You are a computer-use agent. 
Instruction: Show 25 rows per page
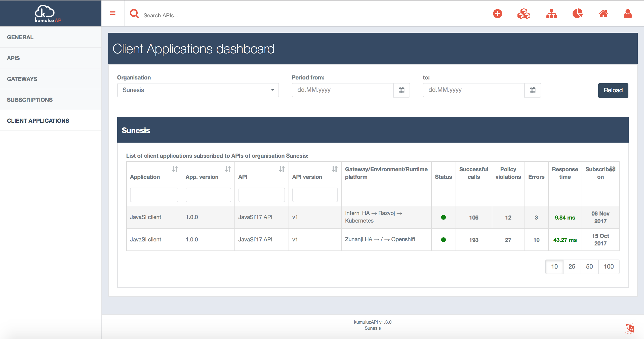(x=572, y=267)
